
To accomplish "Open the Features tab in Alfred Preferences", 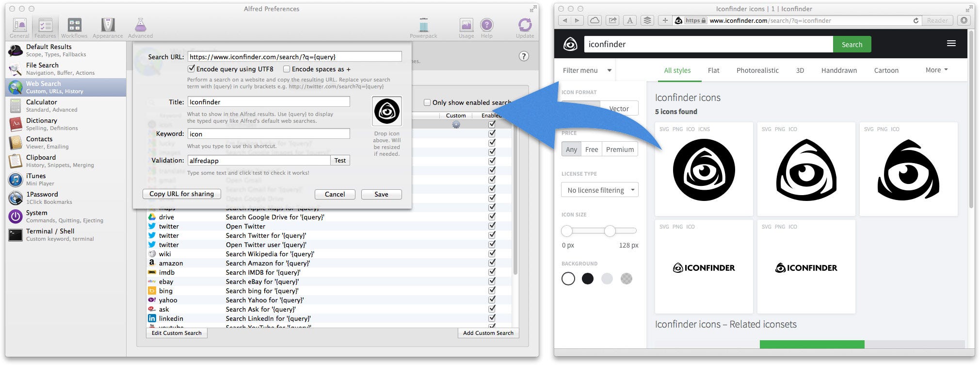I will click(45, 28).
